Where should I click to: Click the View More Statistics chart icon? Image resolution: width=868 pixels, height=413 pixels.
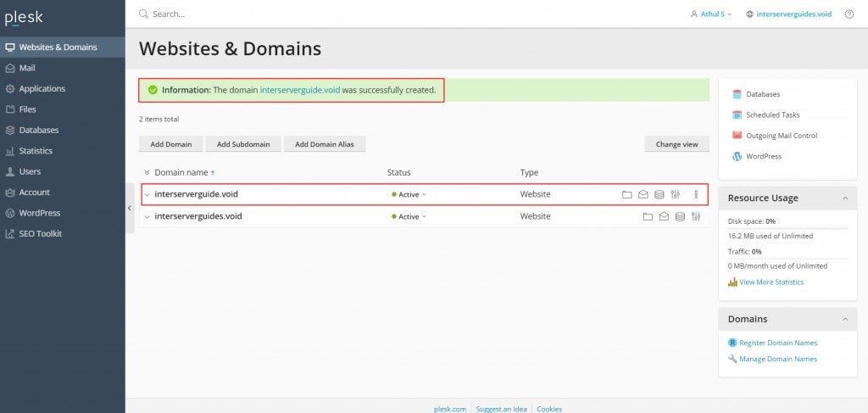click(732, 282)
